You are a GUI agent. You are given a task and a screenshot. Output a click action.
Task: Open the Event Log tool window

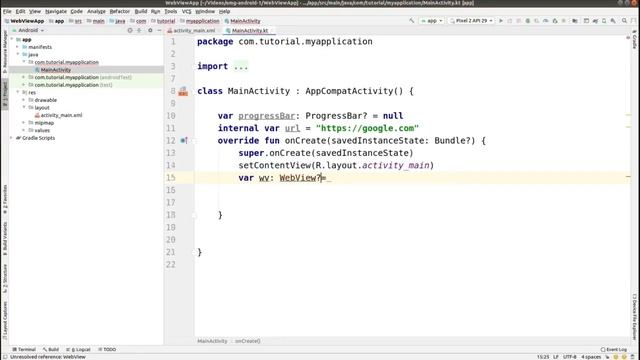click(x=613, y=349)
